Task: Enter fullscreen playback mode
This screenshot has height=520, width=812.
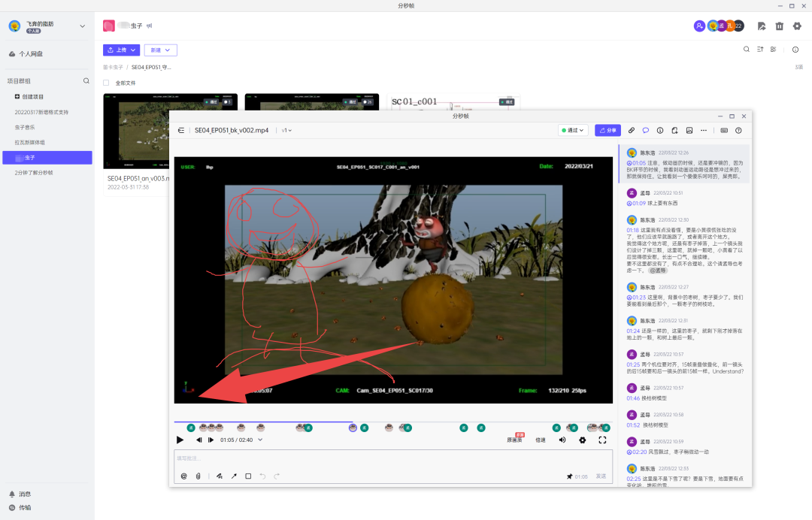Action: (602, 440)
